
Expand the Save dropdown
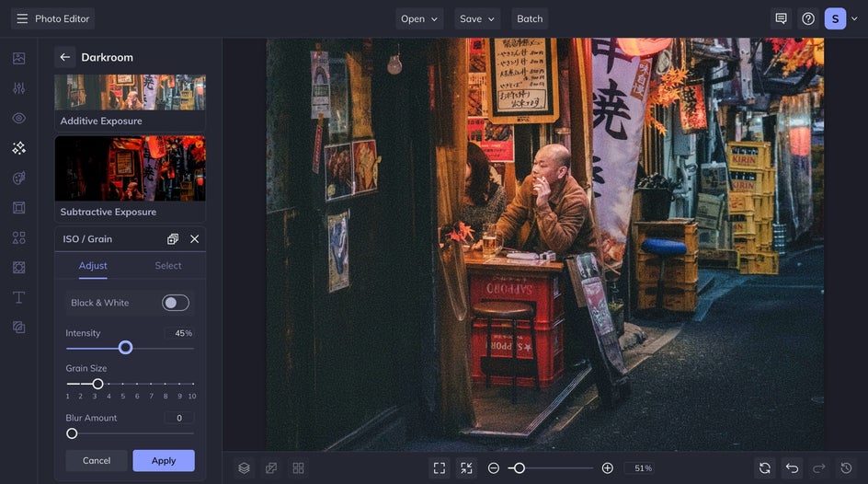[x=476, y=18]
